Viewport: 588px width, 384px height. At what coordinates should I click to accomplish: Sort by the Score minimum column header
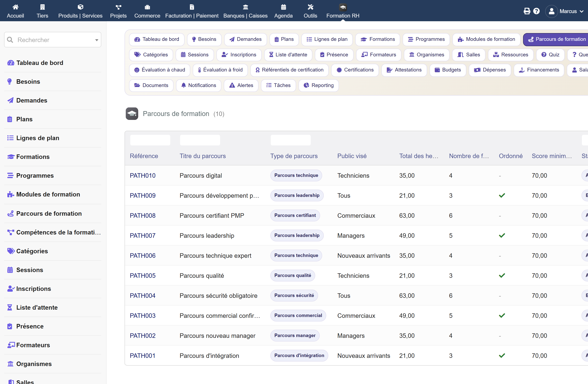point(551,156)
